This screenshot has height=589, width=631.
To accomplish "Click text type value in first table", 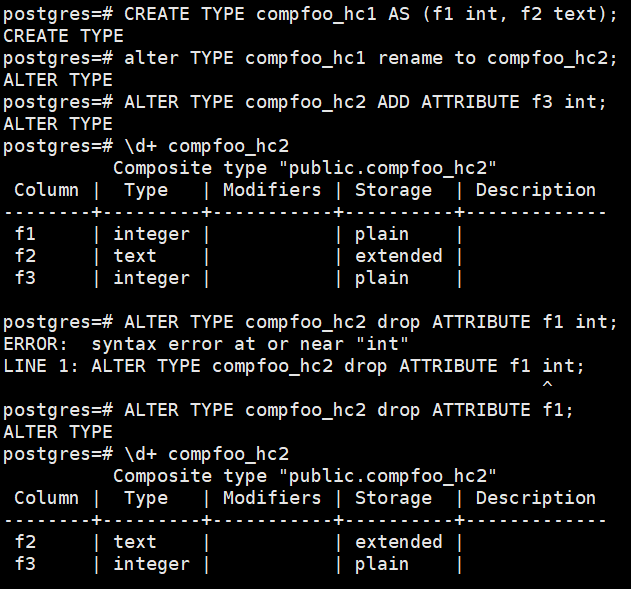I will click(x=135, y=256).
